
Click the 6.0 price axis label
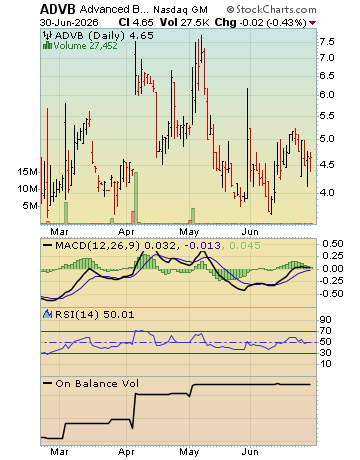click(x=327, y=95)
